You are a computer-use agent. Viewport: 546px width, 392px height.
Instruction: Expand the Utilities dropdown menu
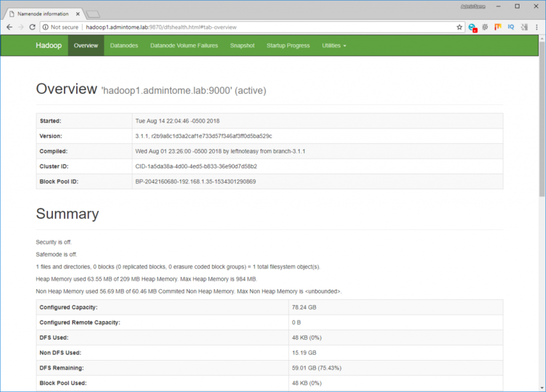(334, 45)
